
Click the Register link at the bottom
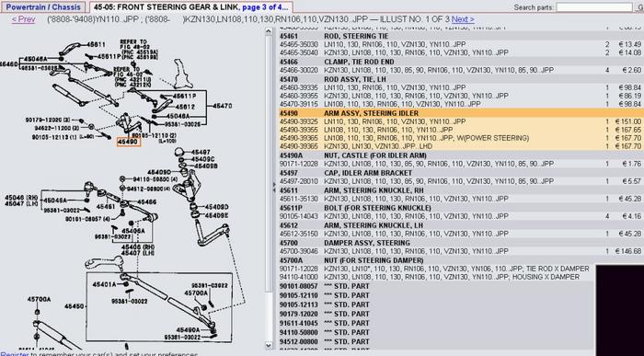pyautogui.click(x=15, y=353)
